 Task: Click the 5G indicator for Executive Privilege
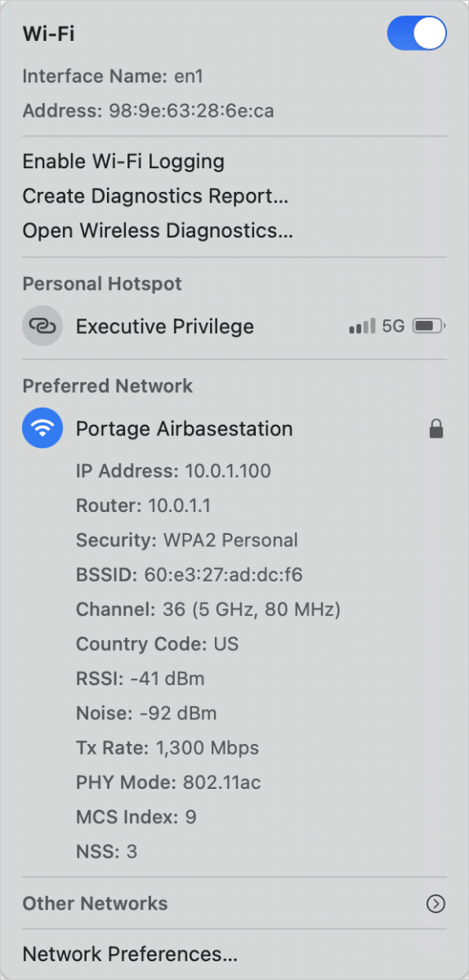[393, 327]
